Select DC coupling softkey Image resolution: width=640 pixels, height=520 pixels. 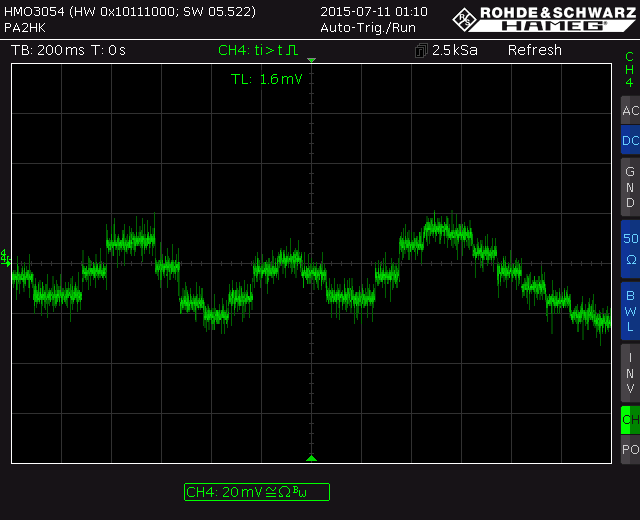pyautogui.click(x=630, y=141)
